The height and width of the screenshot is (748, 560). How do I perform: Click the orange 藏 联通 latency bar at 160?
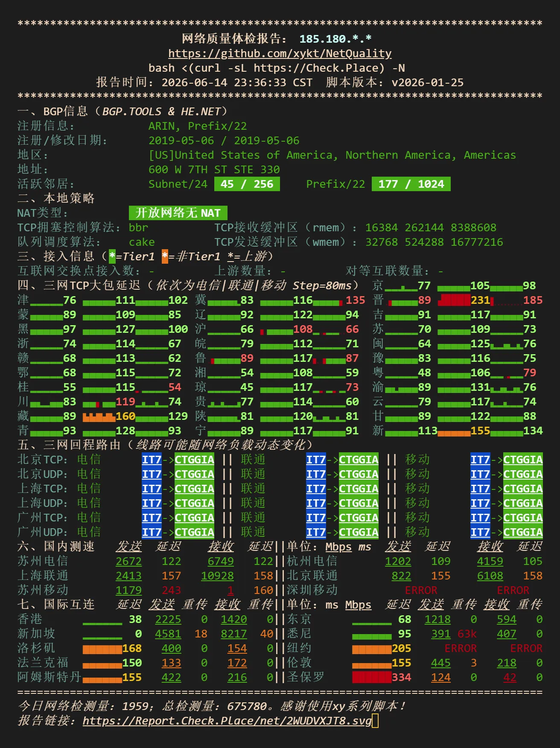point(99,416)
